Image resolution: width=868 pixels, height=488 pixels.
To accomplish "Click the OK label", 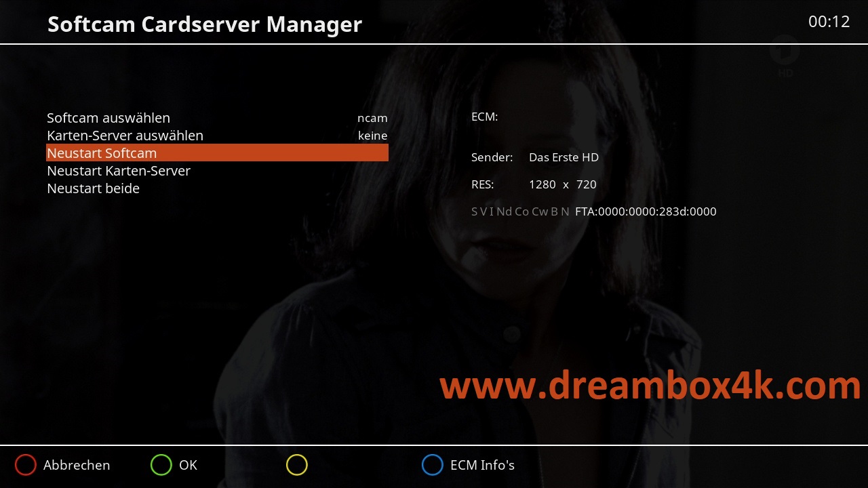I will point(188,465).
